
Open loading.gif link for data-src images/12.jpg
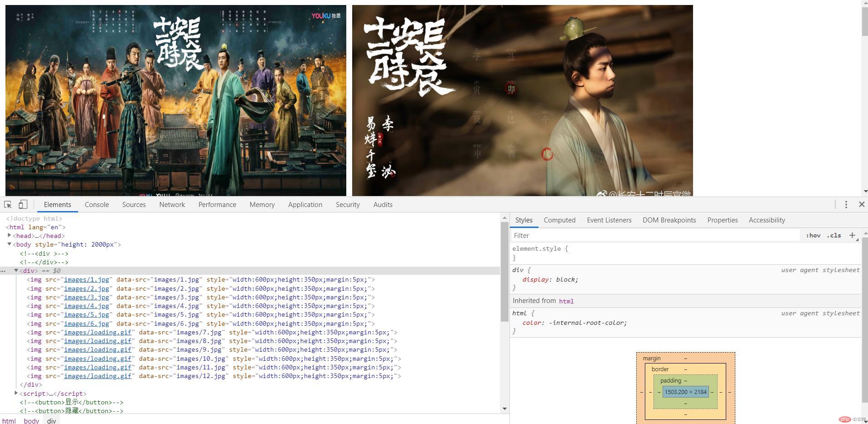coord(98,376)
